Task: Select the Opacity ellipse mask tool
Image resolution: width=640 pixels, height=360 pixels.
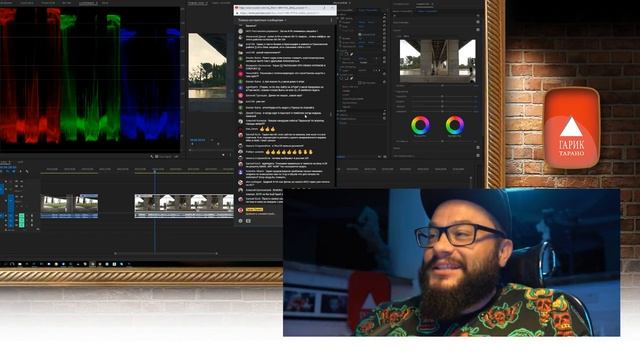Action: tap(342, 53)
